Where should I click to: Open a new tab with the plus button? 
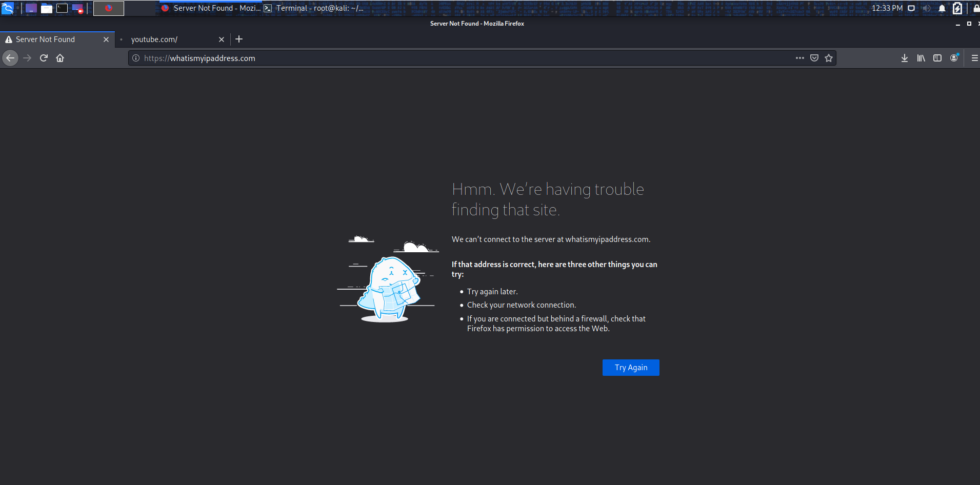pyautogui.click(x=239, y=39)
